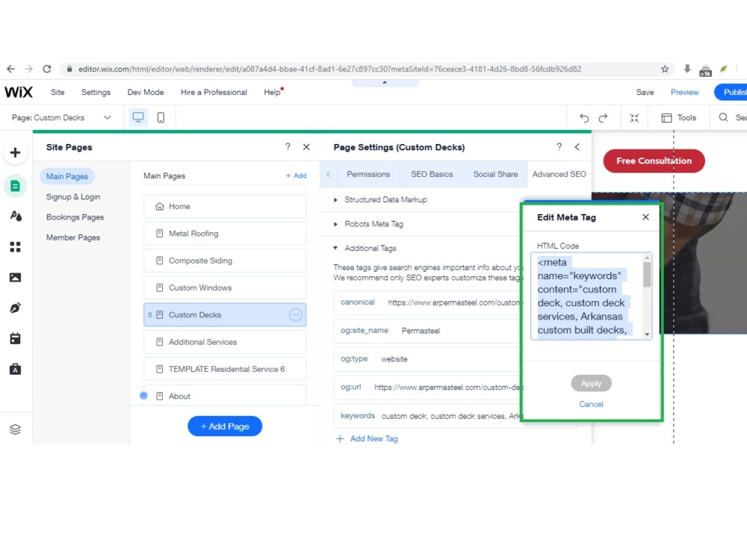The height and width of the screenshot is (560, 747).
Task: Open the Add Elements plus icon
Action: click(15, 153)
